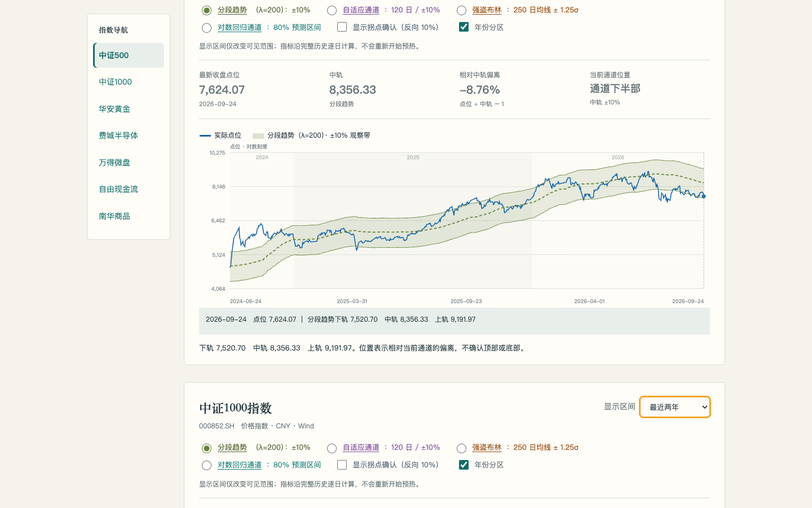
Task: Select 自适应通道 radio in 中证1000指数 card
Action: 332,448
